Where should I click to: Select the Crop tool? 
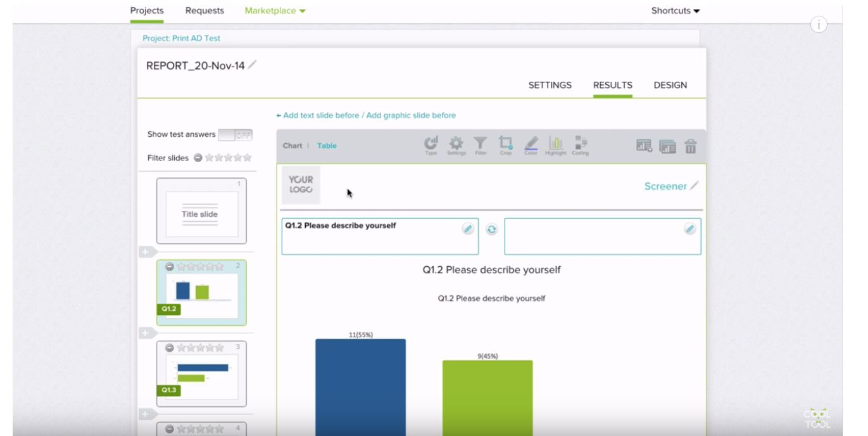[505, 145]
